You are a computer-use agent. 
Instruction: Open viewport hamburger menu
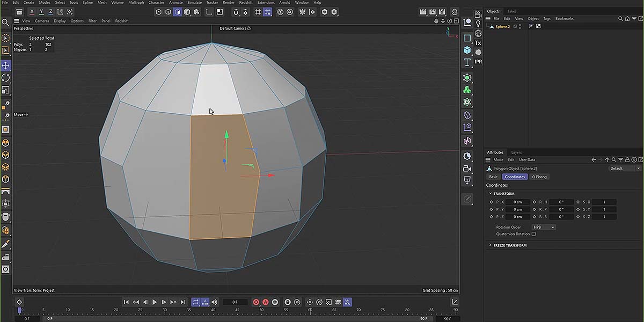point(17,21)
